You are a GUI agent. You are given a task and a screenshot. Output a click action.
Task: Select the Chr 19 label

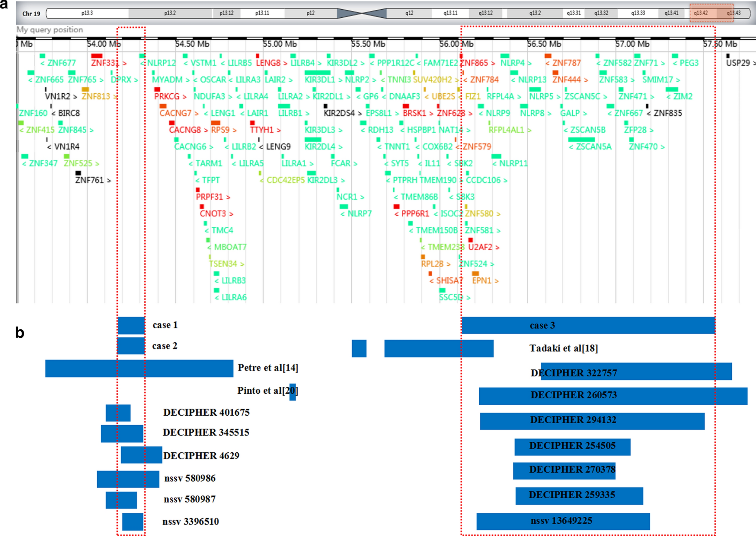tap(31, 13)
